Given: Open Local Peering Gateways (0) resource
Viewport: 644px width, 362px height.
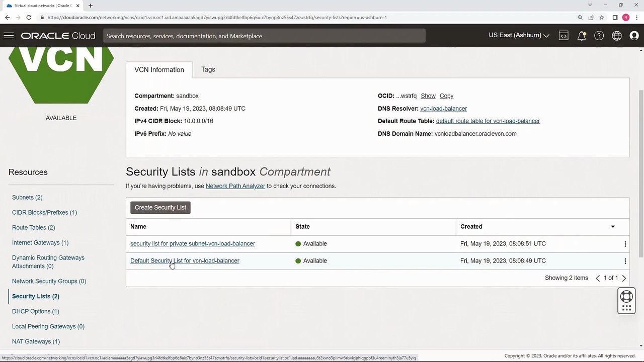Looking at the screenshot, I should coord(48,327).
